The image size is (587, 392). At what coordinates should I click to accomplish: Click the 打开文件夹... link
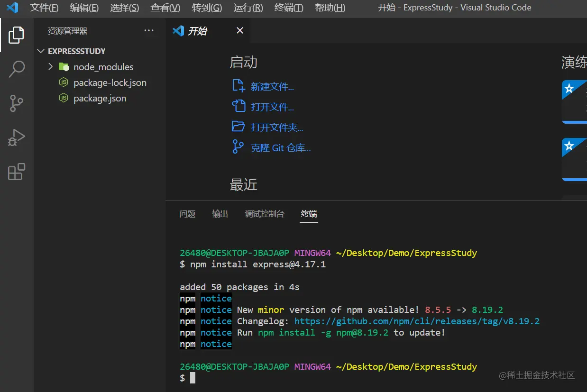click(277, 128)
